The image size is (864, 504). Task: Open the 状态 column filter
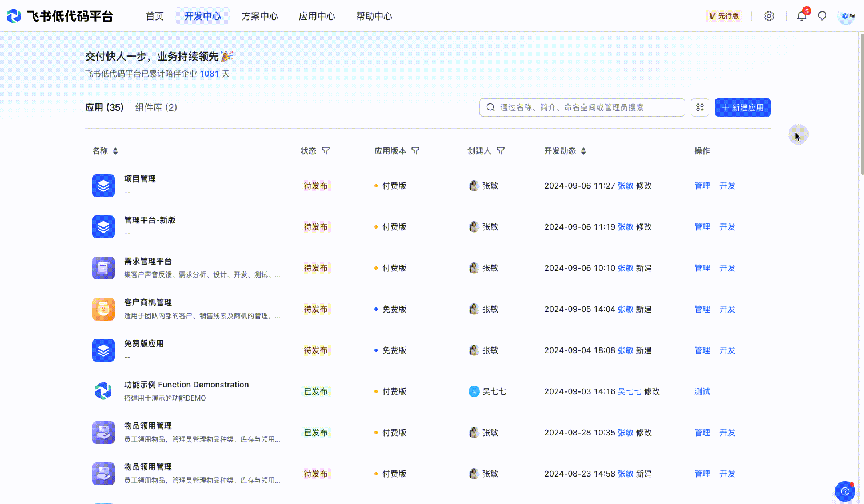click(326, 151)
